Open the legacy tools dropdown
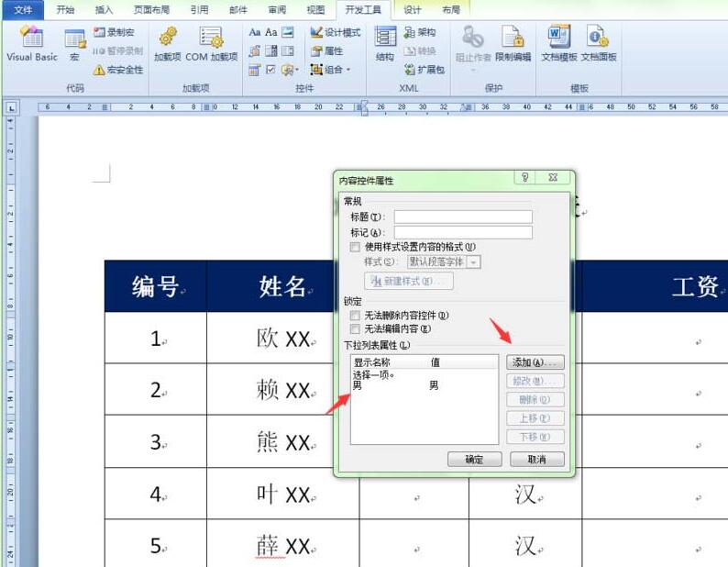This screenshot has width=728, height=567. coord(290,70)
